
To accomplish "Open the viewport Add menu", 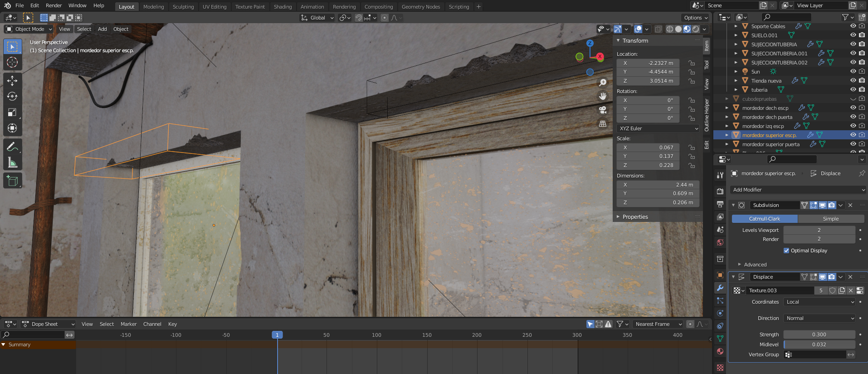I will click(x=102, y=29).
